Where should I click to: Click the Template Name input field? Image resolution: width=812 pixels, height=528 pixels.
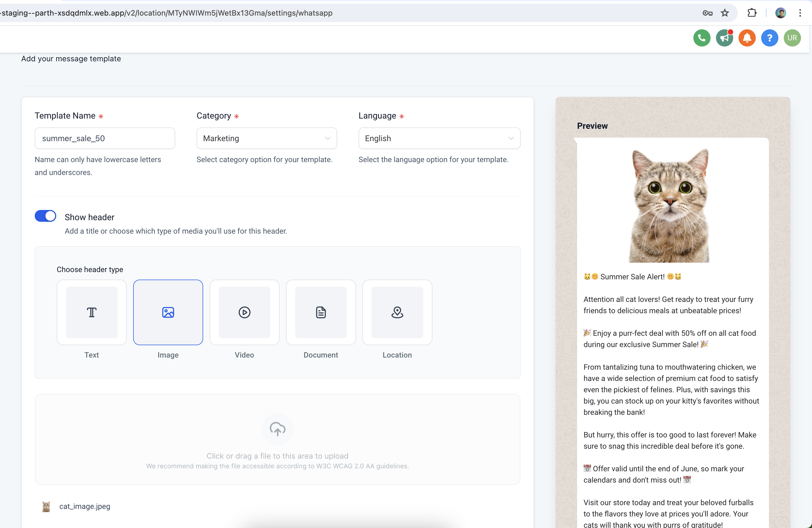105,138
